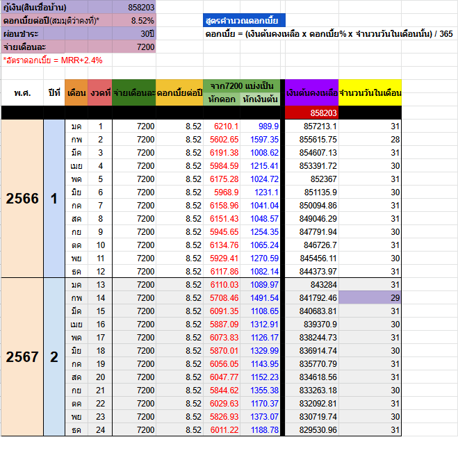Image resolution: width=458 pixels, height=476 pixels.
Task: Select the ดอกเบี้ย formula text ending in / 365
Action: pos(329,33)
